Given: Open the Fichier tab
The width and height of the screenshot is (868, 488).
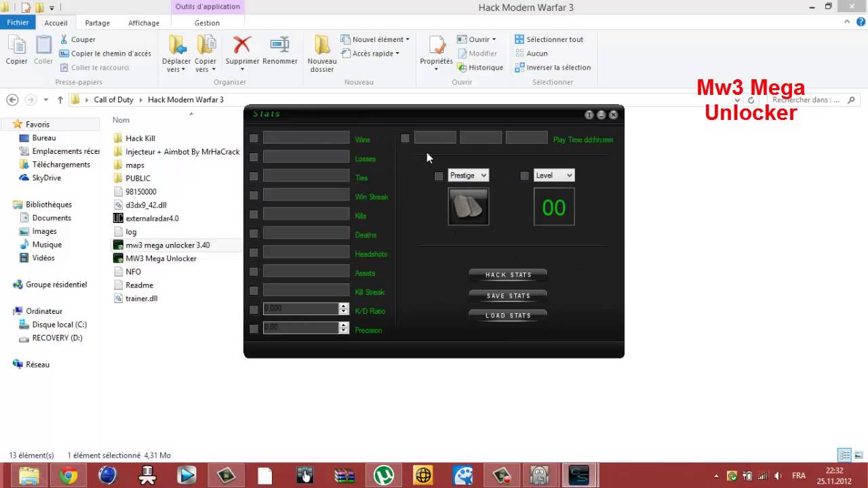Looking at the screenshot, I should (18, 22).
